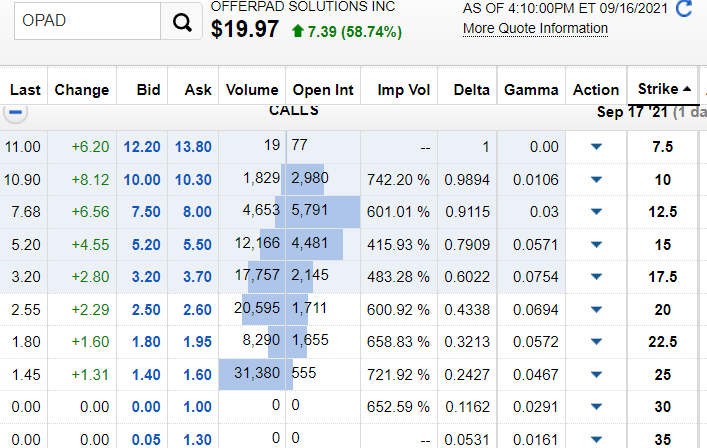Click ask price 2.60 for strike 20
Viewport: 707px width, 448px height.
point(197,310)
